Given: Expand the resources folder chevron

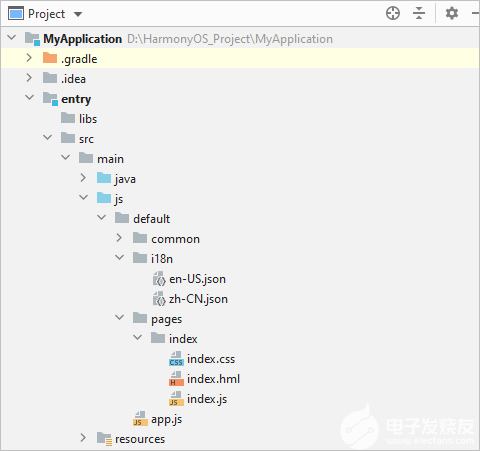Looking at the screenshot, I should tap(83, 438).
